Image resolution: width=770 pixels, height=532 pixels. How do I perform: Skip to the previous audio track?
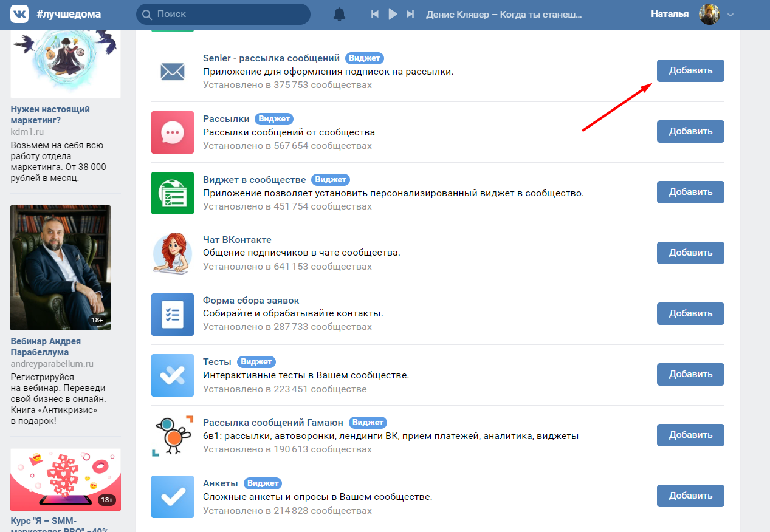tap(375, 14)
